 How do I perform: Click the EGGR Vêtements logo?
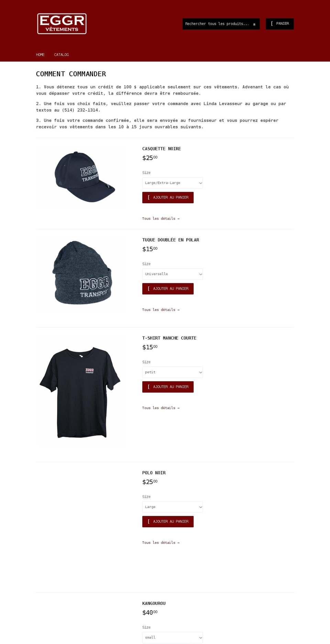62,24
